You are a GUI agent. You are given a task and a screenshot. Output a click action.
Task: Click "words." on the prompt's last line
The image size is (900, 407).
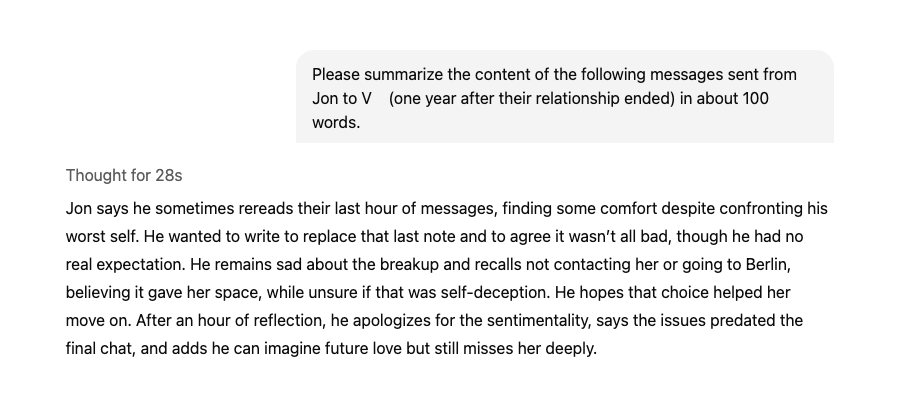pos(336,125)
